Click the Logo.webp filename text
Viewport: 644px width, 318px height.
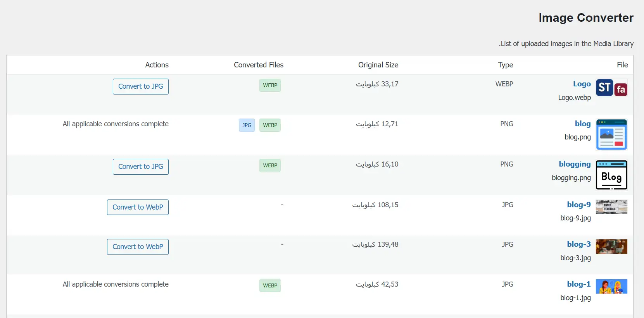(574, 98)
